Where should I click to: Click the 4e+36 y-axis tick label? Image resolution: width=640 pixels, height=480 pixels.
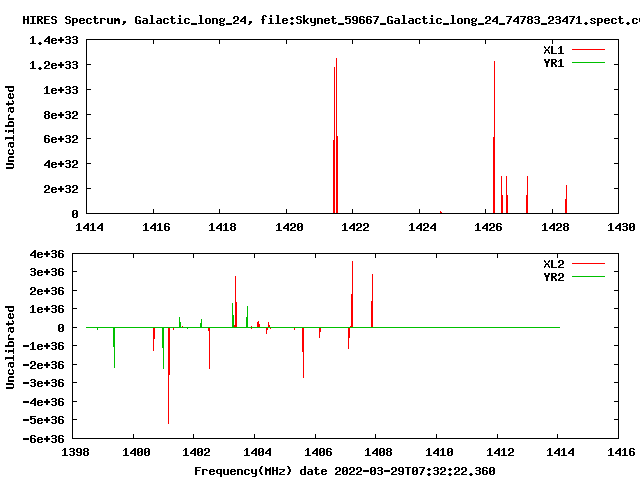click(x=47, y=254)
